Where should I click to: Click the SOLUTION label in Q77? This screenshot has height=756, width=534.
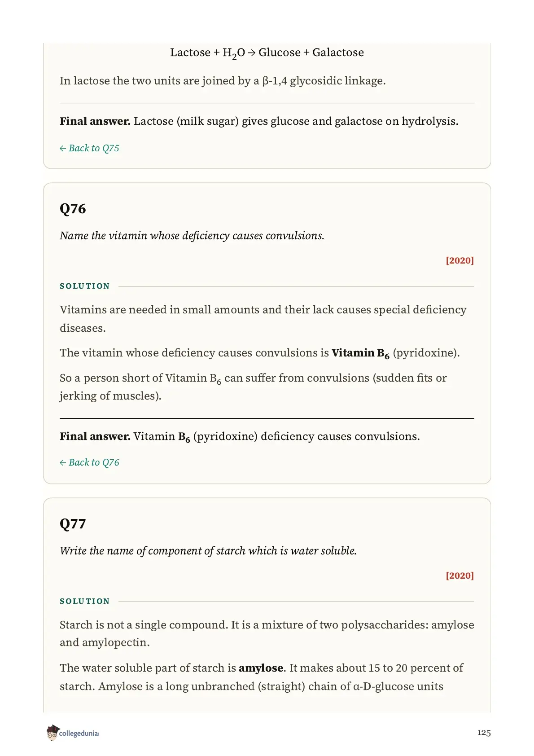click(85, 601)
